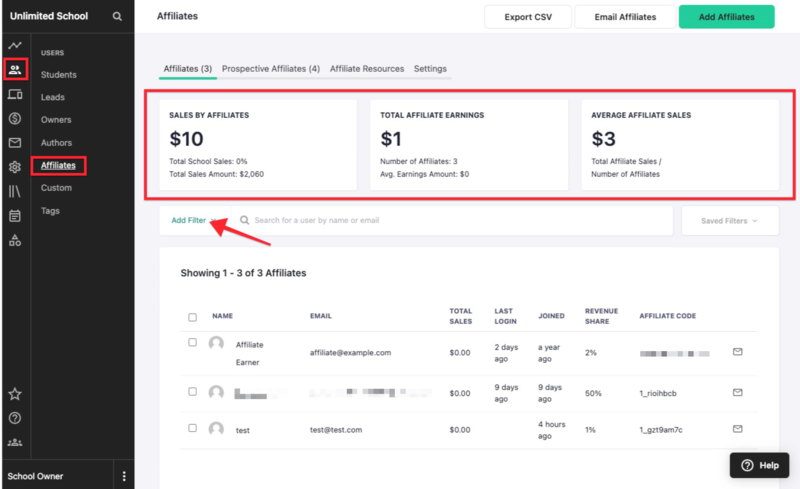The width and height of the screenshot is (800, 489).
Task: Click the School Owner label
Action: click(35, 476)
